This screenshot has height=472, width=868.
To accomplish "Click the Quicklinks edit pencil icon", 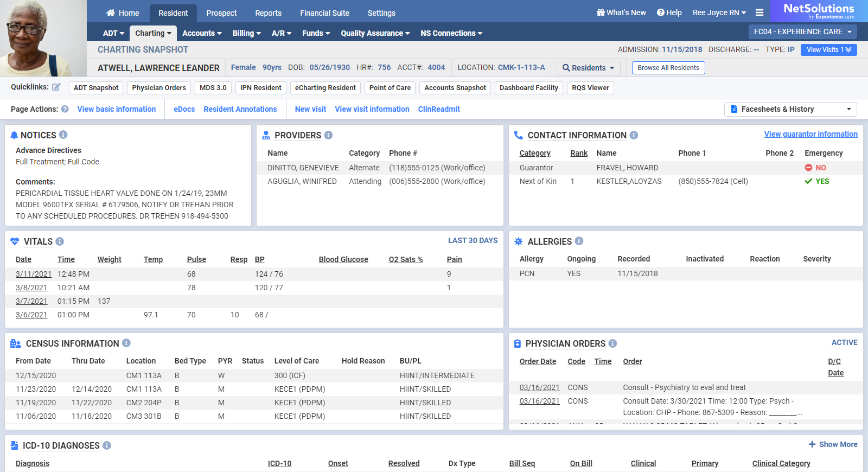I will pos(56,87).
